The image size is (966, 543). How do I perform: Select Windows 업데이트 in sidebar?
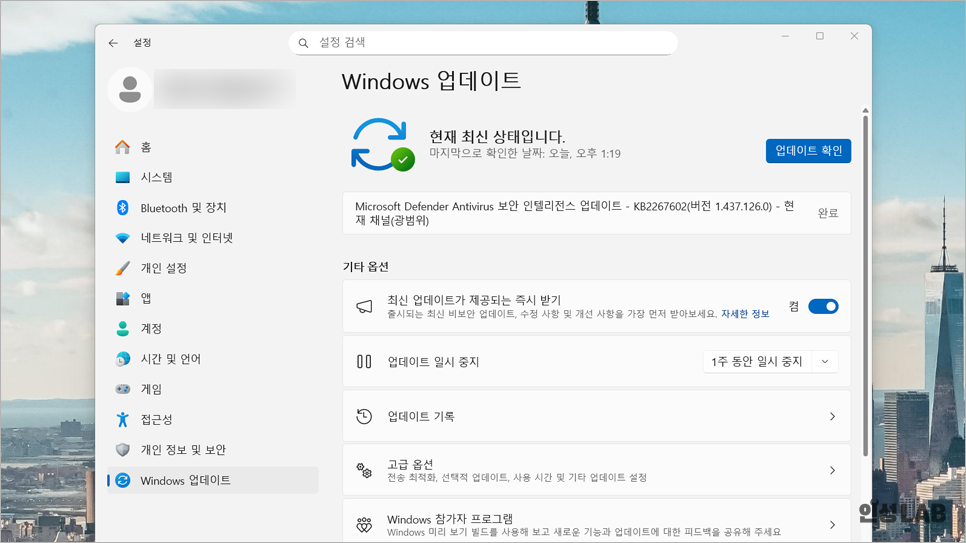click(213, 480)
